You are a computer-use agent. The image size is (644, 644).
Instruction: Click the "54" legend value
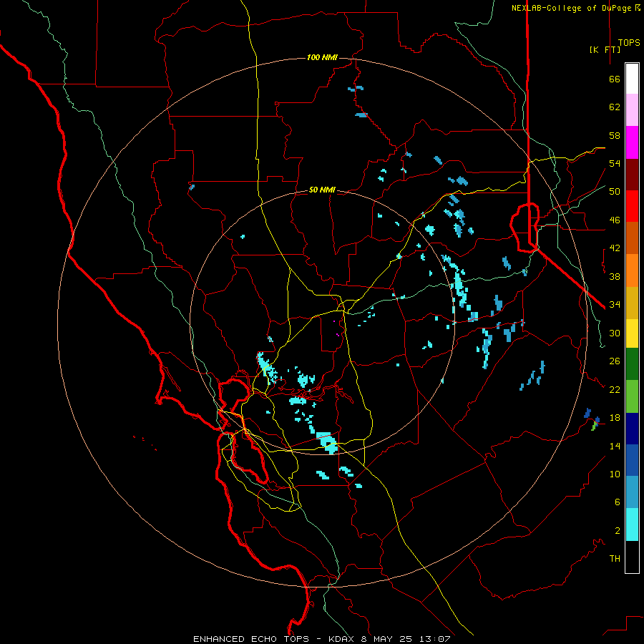click(615, 163)
